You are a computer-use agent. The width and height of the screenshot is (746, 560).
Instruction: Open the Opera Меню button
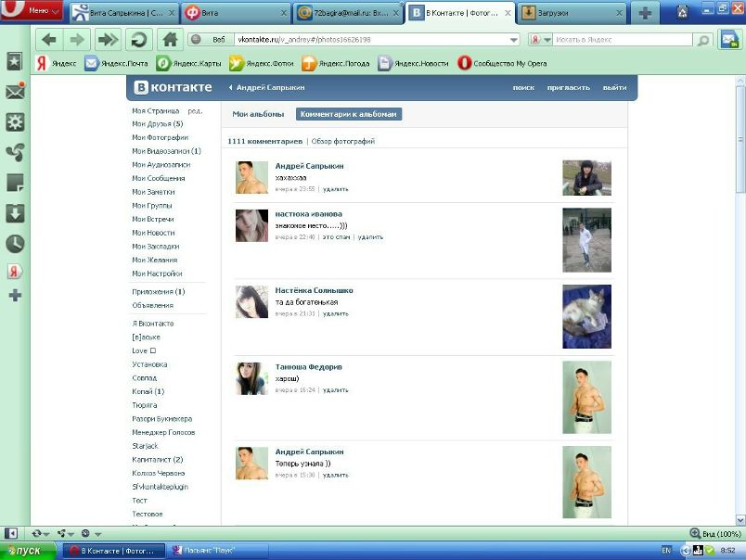(34, 11)
